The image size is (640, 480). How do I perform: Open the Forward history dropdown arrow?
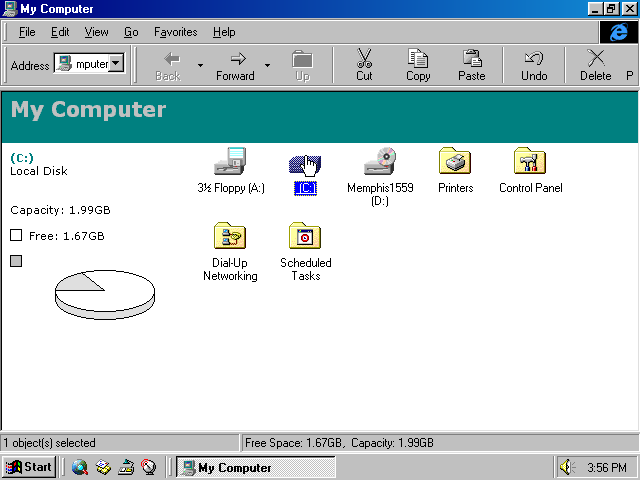pos(267,65)
